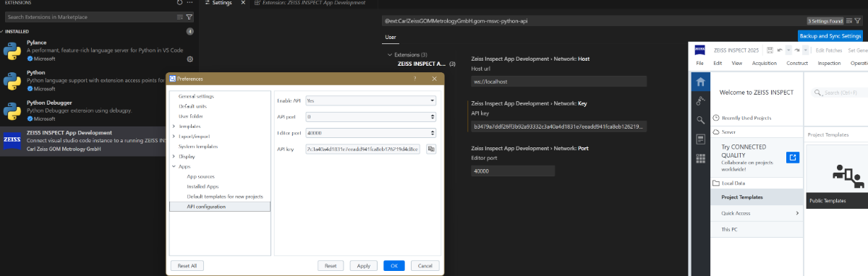Click the settings search filter funnel icon

(858, 21)
